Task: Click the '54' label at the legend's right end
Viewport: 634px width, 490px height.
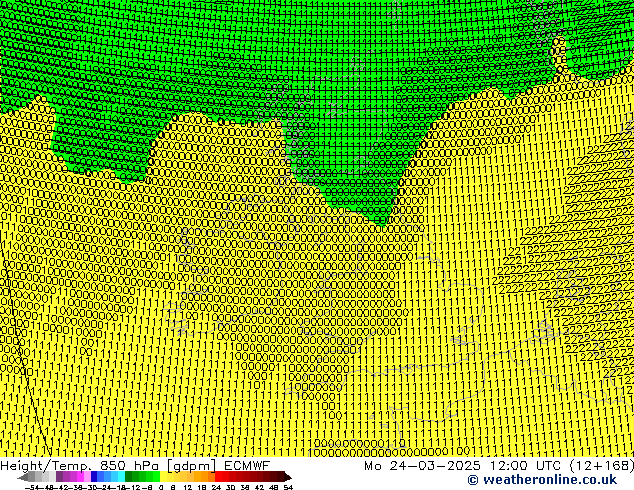Action: pos(288,488)
